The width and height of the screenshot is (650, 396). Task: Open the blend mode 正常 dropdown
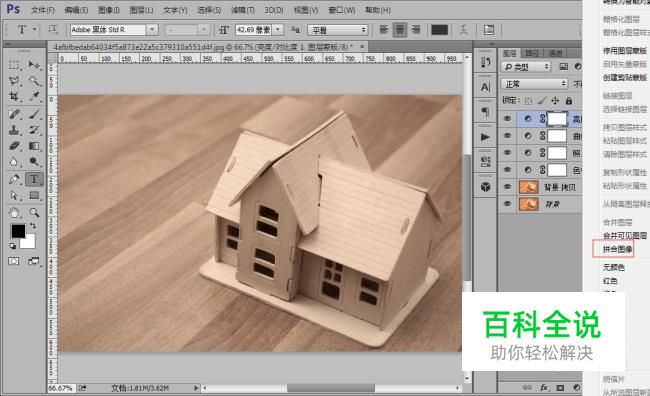(534, 84)
